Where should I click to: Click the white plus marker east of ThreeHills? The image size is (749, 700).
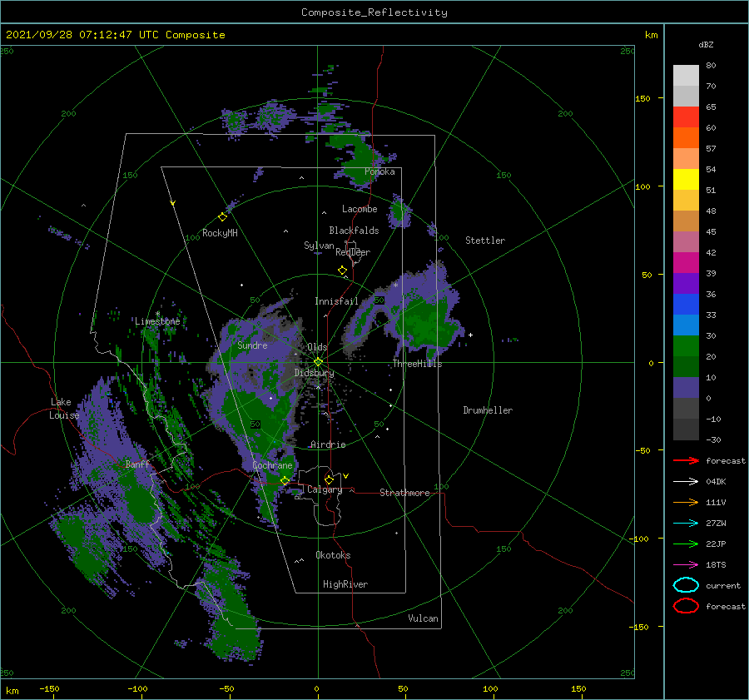pyautogui.click(x=470, y=335)
